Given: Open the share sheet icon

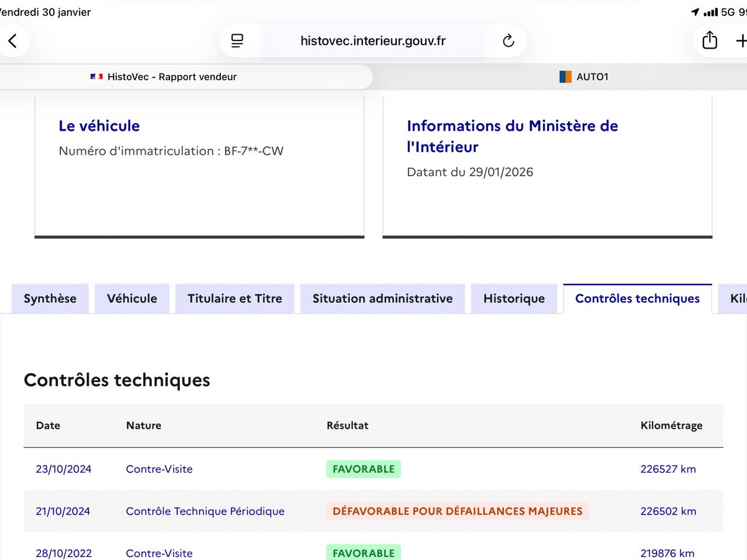Looking at the screenshot, I should [x=710, y=40].
